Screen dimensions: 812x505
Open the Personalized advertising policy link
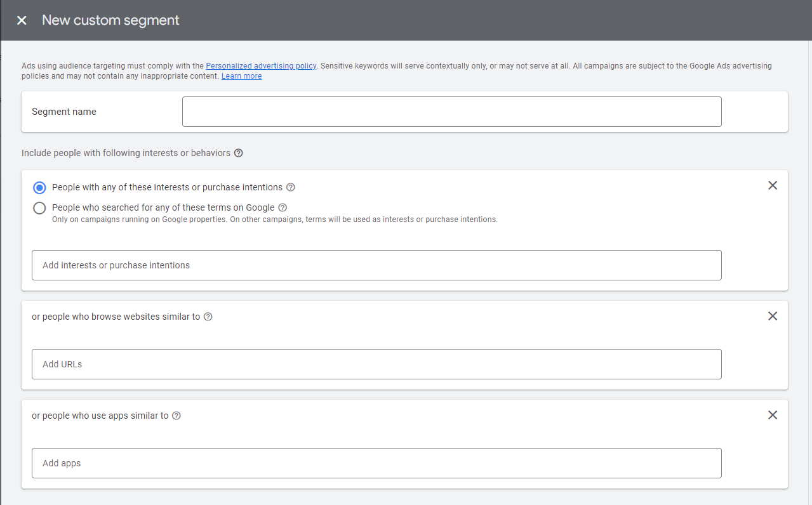tap(261, 66)
